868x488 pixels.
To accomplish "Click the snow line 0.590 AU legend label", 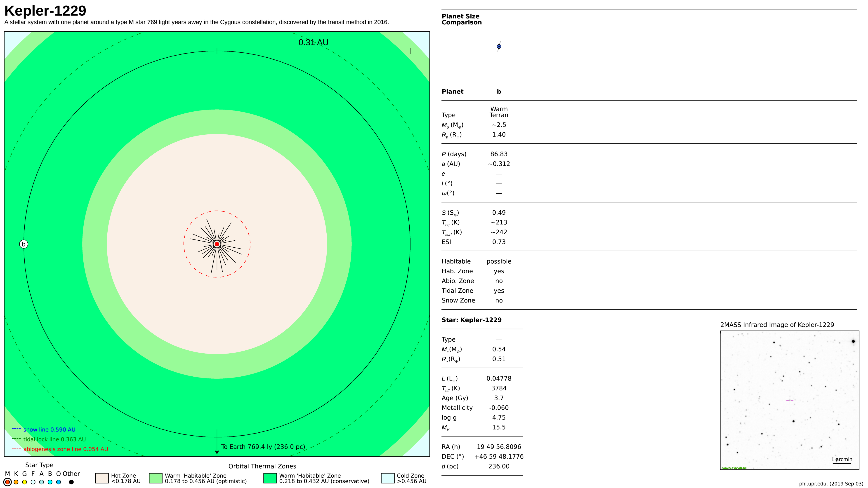I will 49,430.
